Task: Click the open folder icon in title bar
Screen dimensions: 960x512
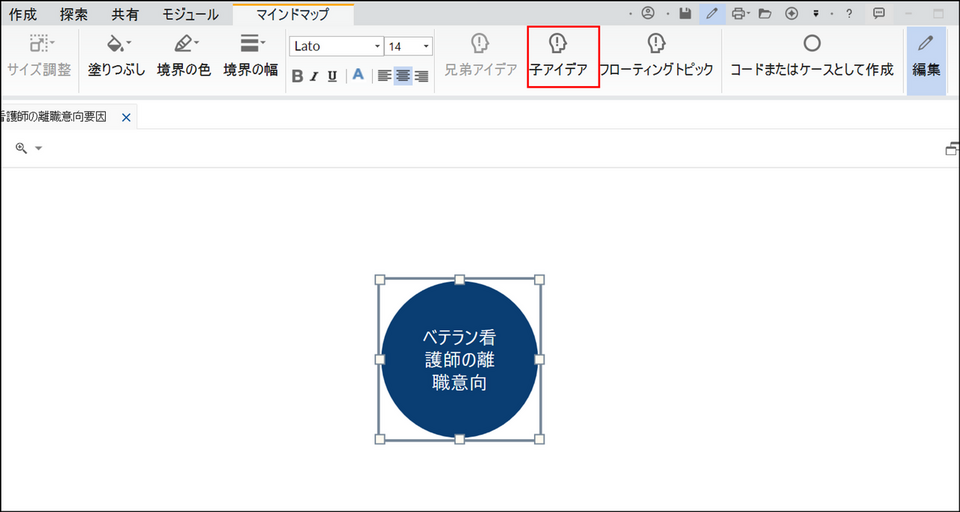Action: pos(765,14)
